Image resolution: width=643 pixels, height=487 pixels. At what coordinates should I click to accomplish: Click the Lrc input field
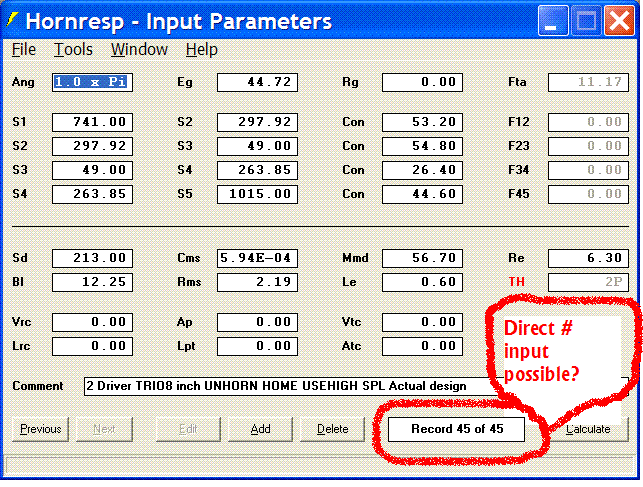pos(92,346)
